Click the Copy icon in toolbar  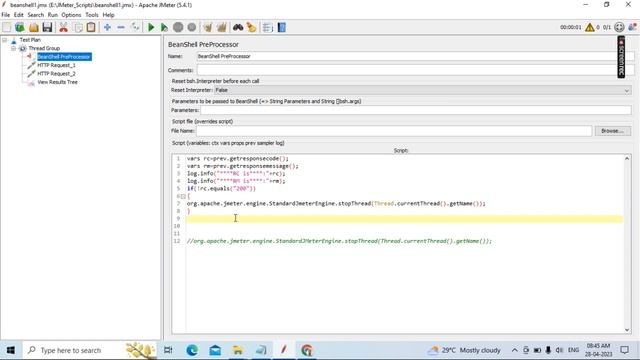(78, 27)
